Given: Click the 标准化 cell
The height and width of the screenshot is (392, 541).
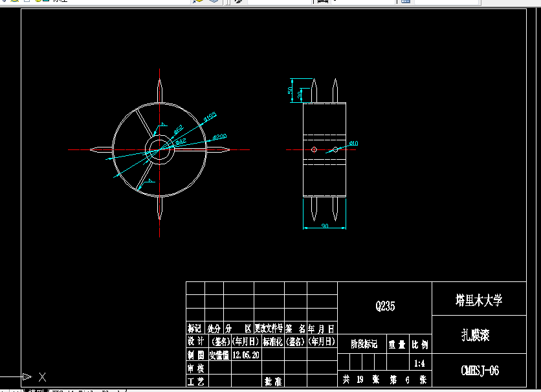Looking at the screenshot, I should [x=272, y=342].
